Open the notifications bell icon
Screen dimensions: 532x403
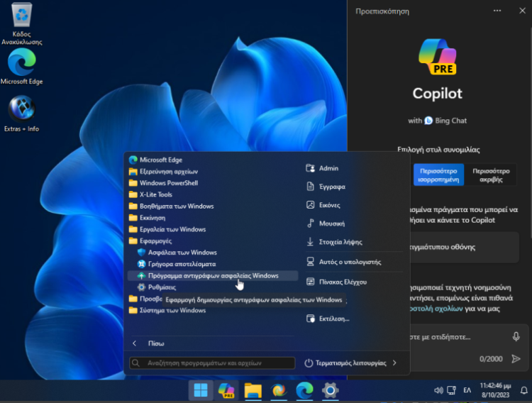[524, 390]
